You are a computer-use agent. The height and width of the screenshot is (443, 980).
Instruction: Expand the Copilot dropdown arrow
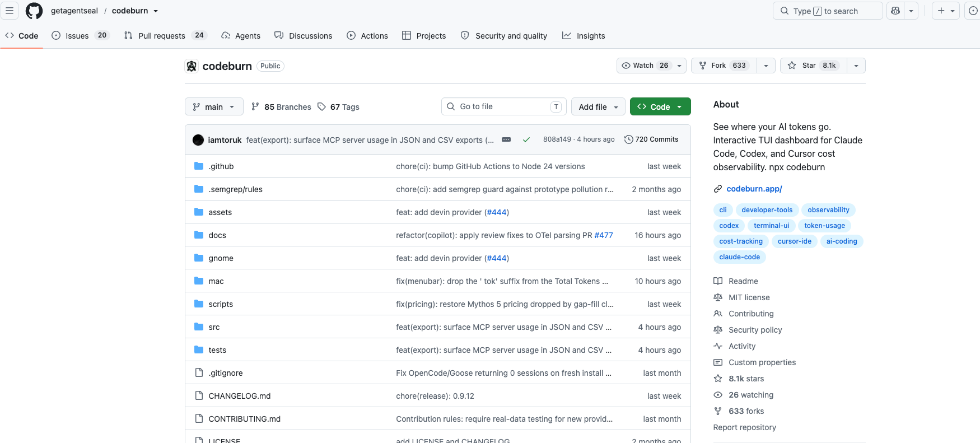click(x=911, y=11)
